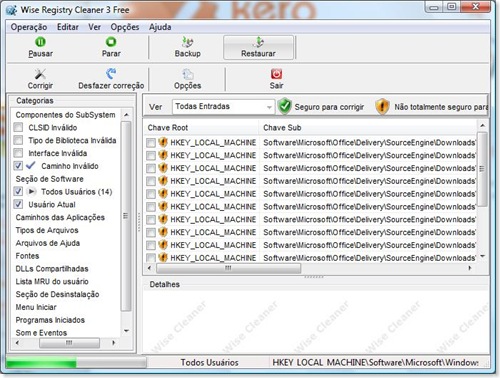Viewport: 500px width, 378px height.
Task: Click categories list scroll down arrow
Action: pyautogui.click(x=126, y=331)
